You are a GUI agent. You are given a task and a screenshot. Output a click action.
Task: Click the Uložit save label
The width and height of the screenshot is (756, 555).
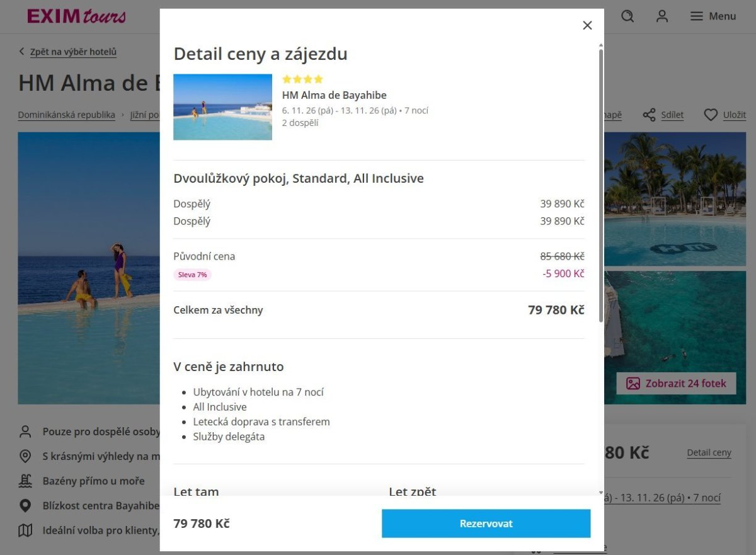coord(735,115)
